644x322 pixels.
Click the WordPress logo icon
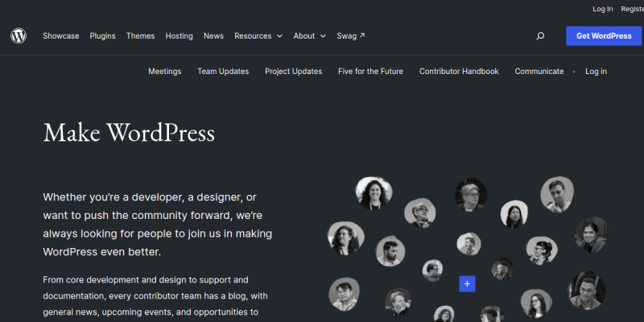(x=19, y=35)
